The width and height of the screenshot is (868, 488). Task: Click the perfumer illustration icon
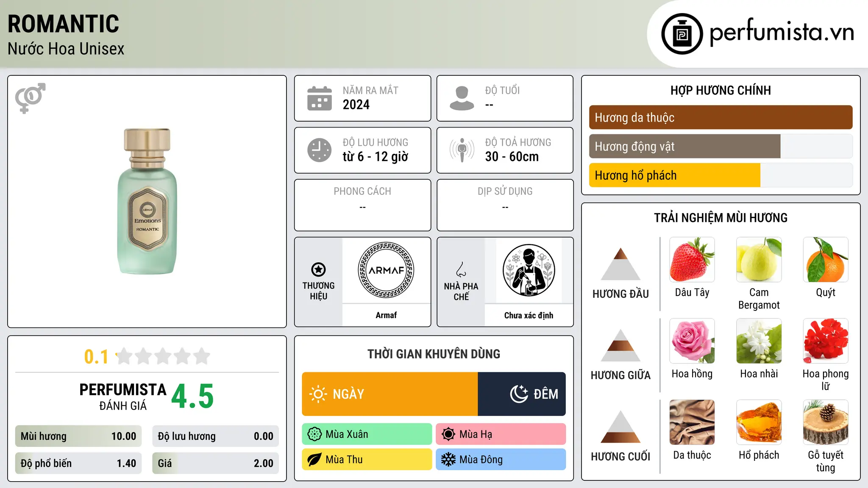pyautogui.click(x=529, y=270)
